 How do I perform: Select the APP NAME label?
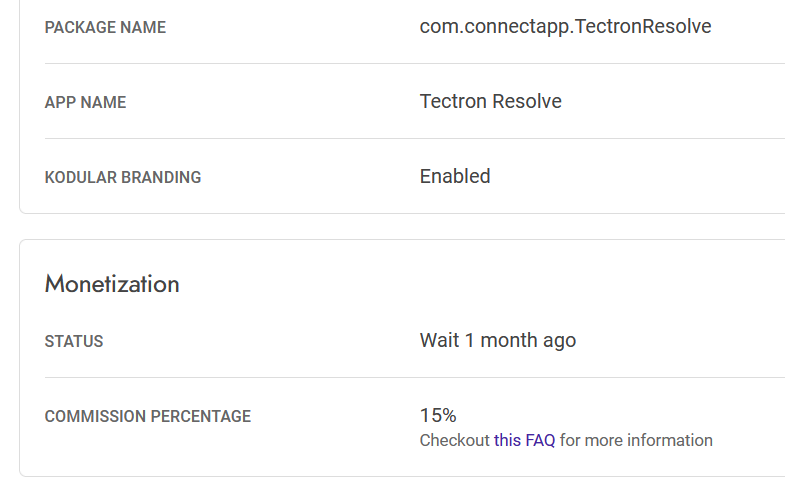[x=85, y=103]
